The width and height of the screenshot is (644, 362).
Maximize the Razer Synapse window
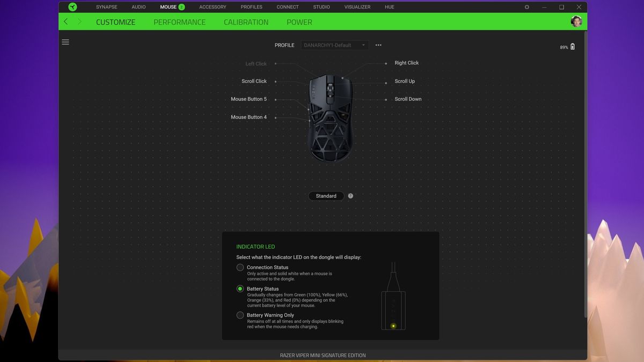[561, 7]
